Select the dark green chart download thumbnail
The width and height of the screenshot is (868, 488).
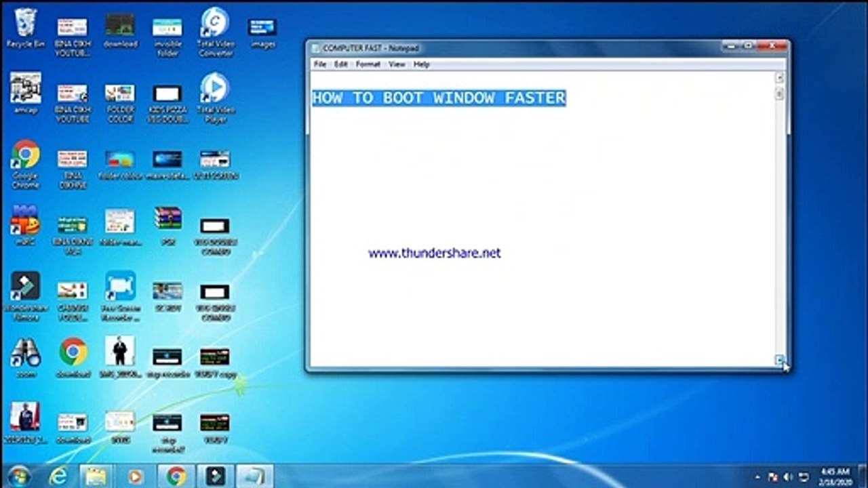[120, 30]
